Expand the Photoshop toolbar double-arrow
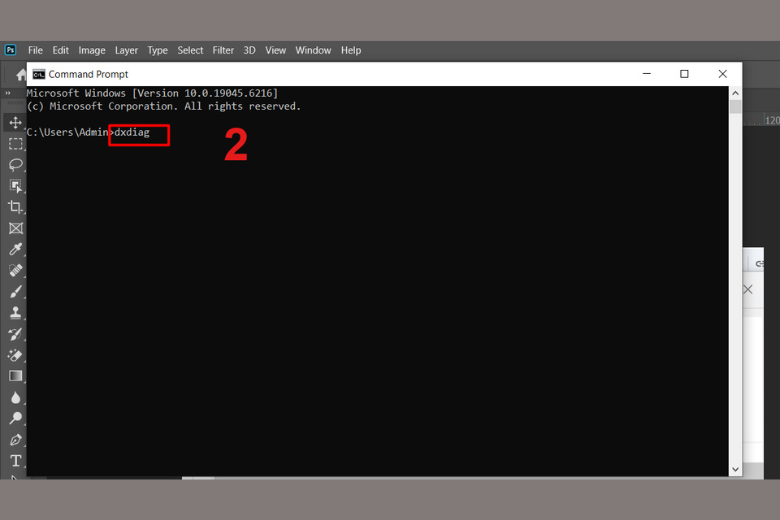This screenshot has width=780, height=520. click(8, 93)
